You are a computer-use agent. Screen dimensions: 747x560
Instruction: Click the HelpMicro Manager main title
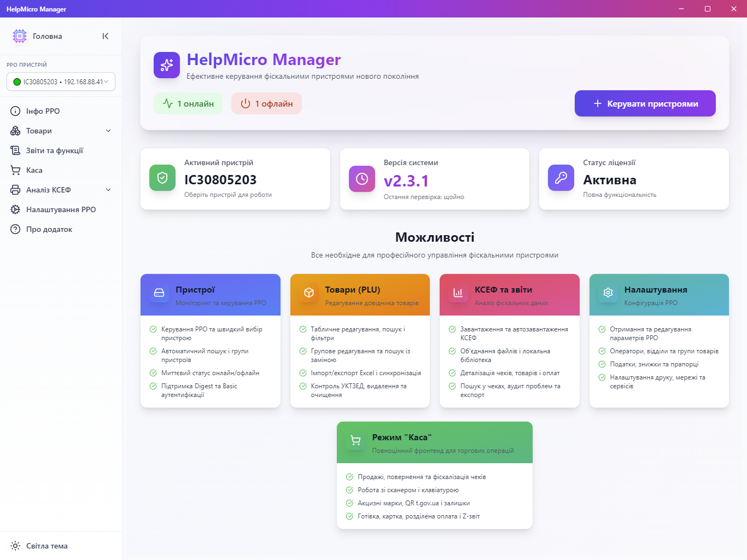click(x=264, y=59)
